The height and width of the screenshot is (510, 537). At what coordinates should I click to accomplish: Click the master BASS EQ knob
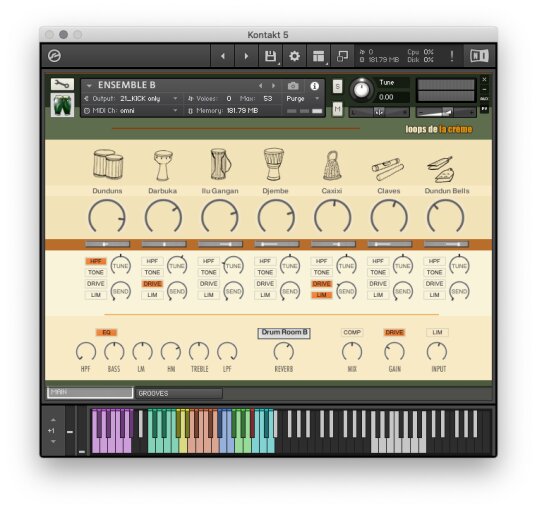[x=114, y=352]
